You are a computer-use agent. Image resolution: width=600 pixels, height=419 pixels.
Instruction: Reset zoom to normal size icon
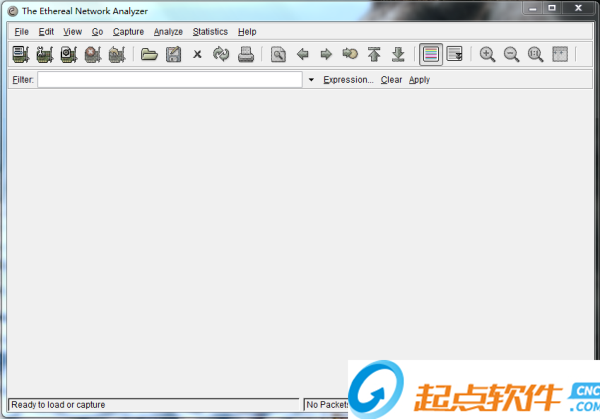pos(535,54)
